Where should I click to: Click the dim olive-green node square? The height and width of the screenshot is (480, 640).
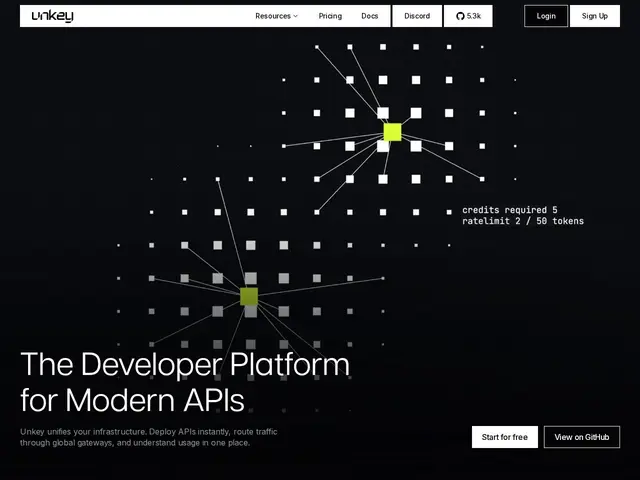click(249, 296)
